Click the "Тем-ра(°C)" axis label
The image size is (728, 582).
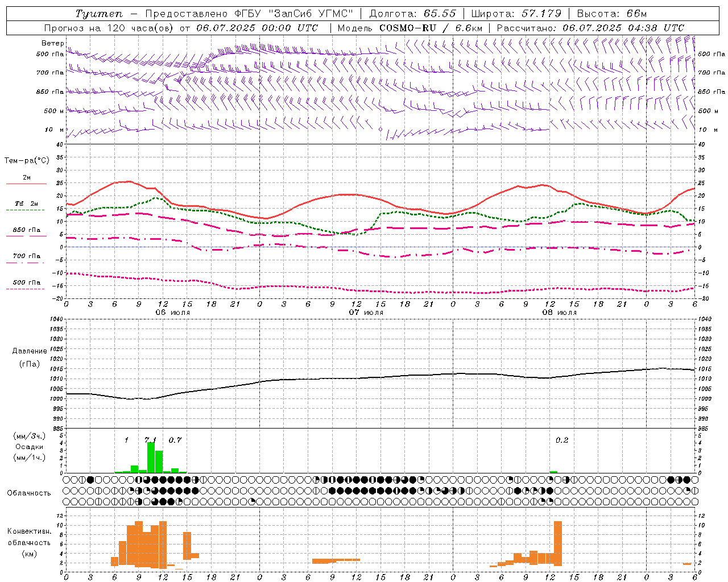click(x=27, y=161)
